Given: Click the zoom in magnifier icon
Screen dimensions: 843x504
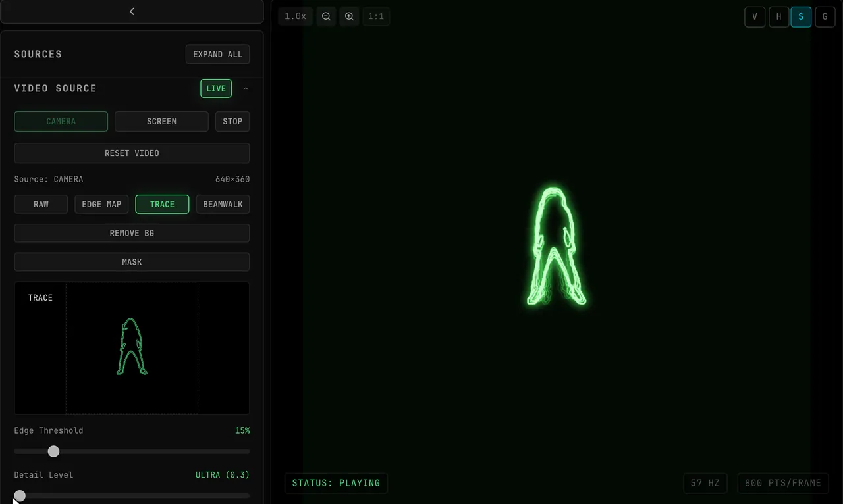Looking at the screenshot, I should (x=349, y=16).
